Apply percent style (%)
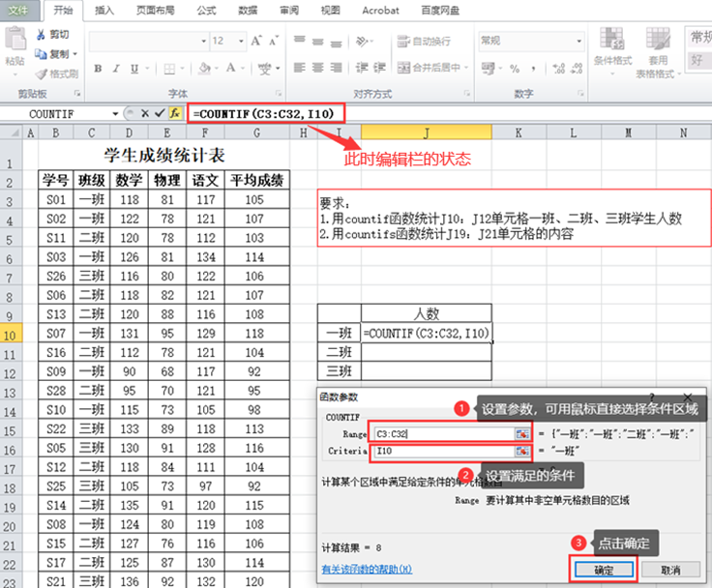This screenshot has width=712, height=588. 515,69
